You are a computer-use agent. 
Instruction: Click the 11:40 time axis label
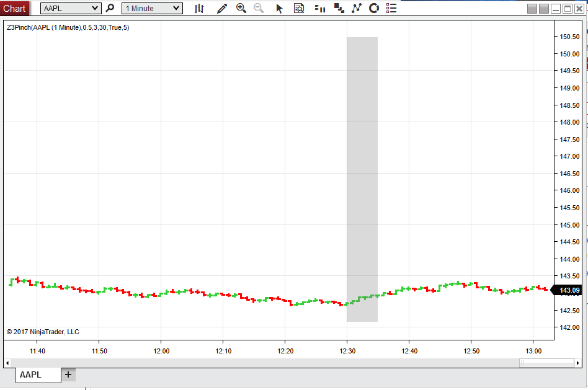click(x=37, y=351)
